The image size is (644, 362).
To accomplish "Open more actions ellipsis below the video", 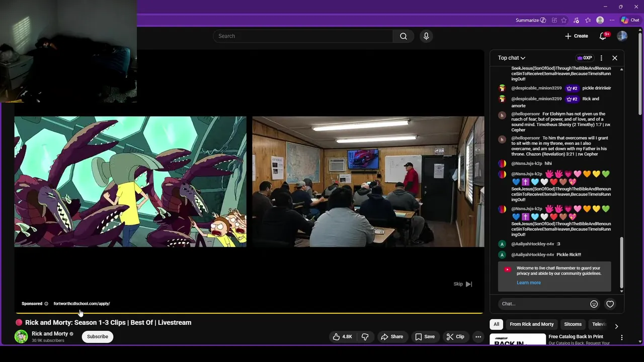I will point(478,337).
